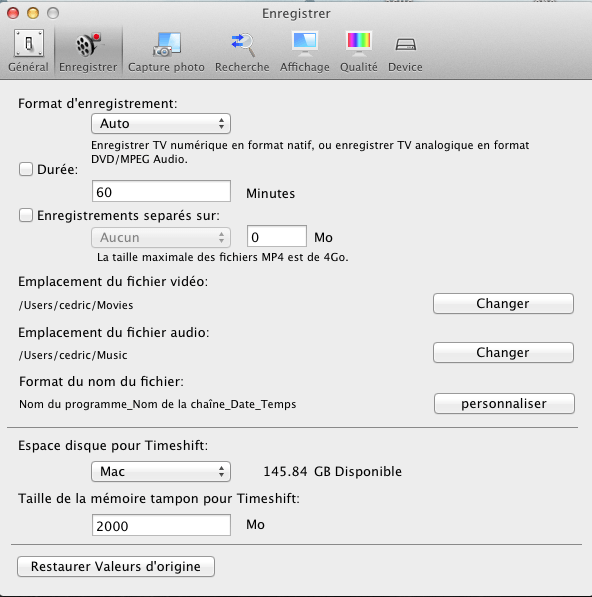The width and height of the screenshot is (592, 597).
Task: Expand the Auto recording format dropdown
Action: tap(161, 124)
